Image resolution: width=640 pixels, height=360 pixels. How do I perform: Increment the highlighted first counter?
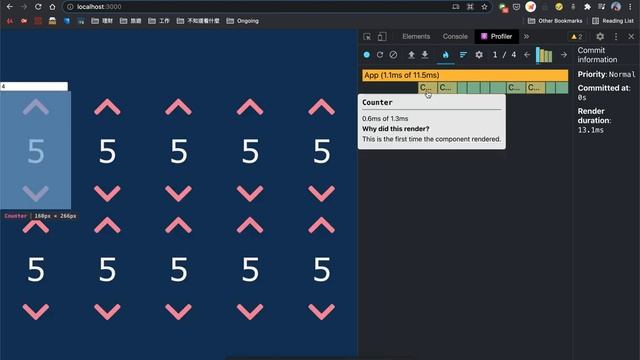(36, 107)
